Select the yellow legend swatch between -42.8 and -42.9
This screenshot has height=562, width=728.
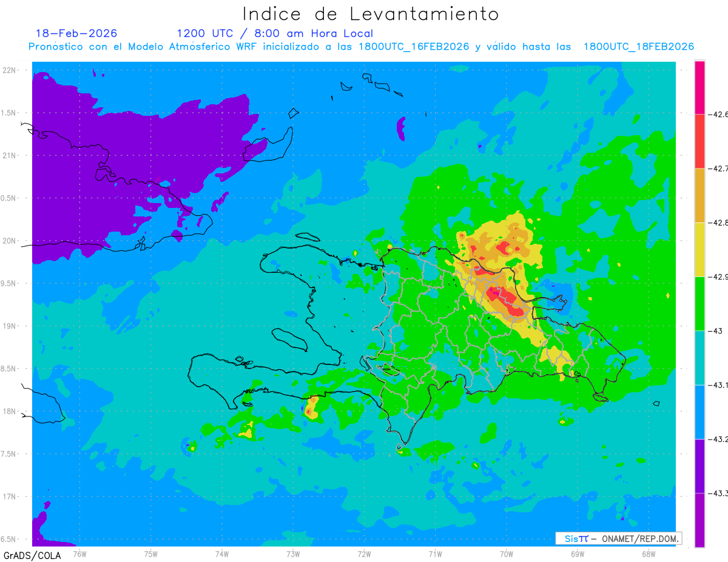pyautogui.click(x=699, y=249)
